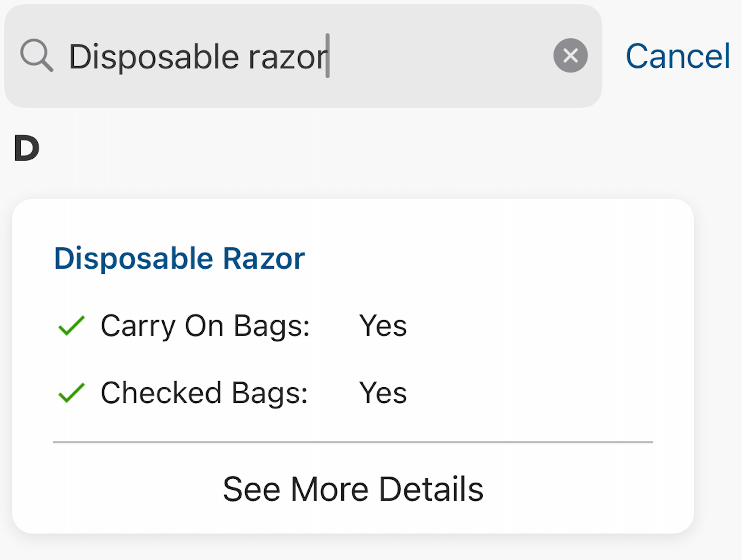The width and height of the screenshot is (742, 560).
Task: Tap the Cancel link next to search bar
Action: click(678, 56)
